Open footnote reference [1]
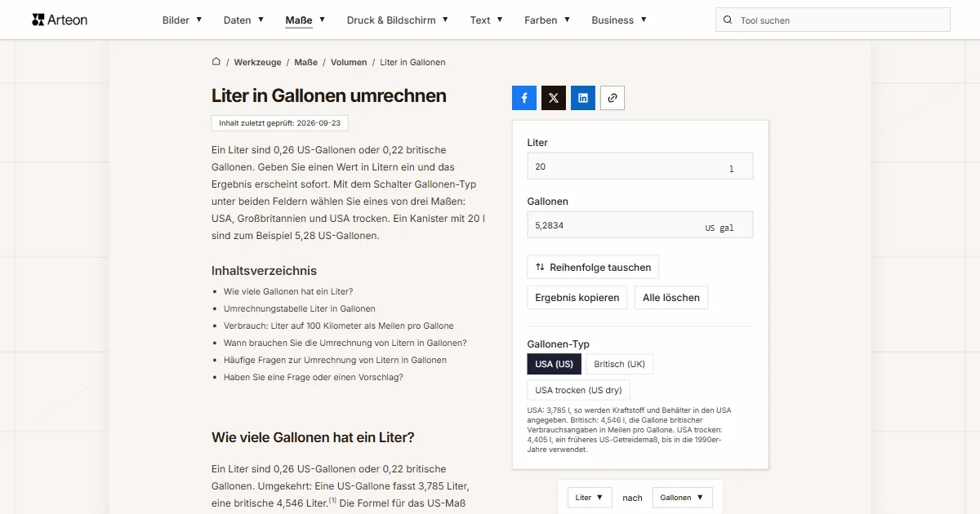Screen dimensions: 980x514 pos(332,501)
